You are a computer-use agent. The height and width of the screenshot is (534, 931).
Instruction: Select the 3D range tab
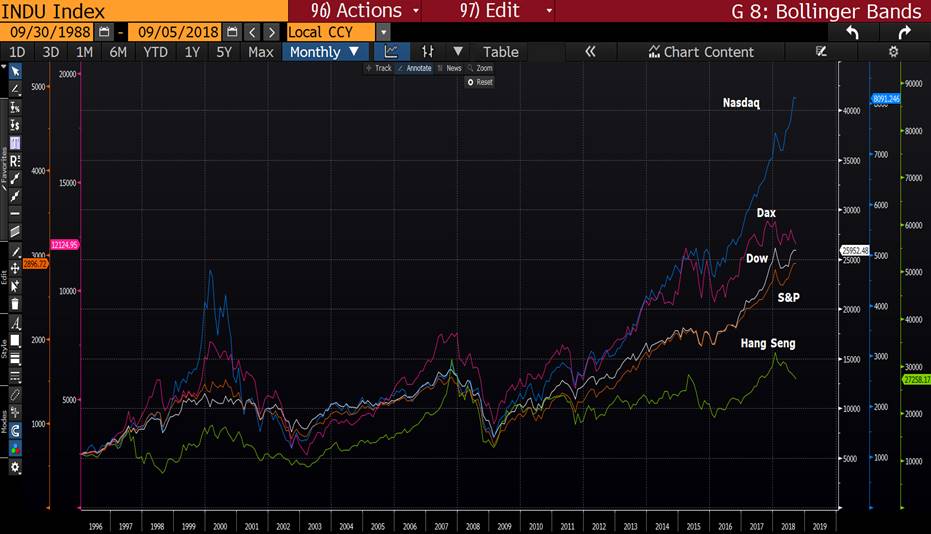[50, 52]
